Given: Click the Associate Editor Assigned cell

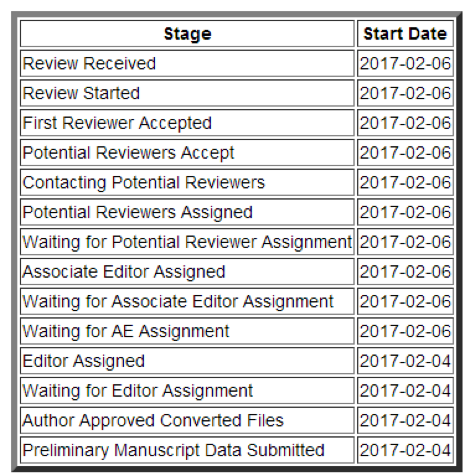Looking at the screenshot, I should click(x=124, y=271).
